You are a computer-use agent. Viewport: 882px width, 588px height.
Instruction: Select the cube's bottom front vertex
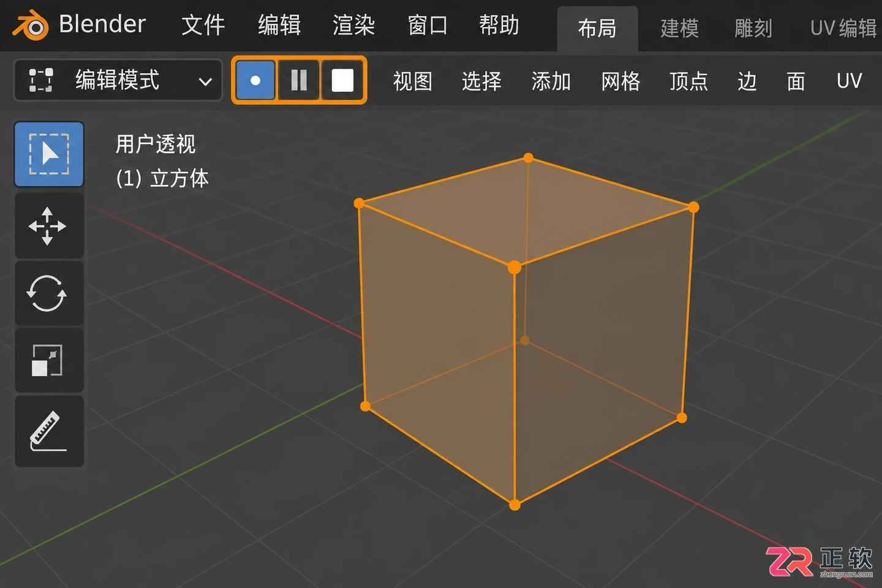click(x=515, y=505)
